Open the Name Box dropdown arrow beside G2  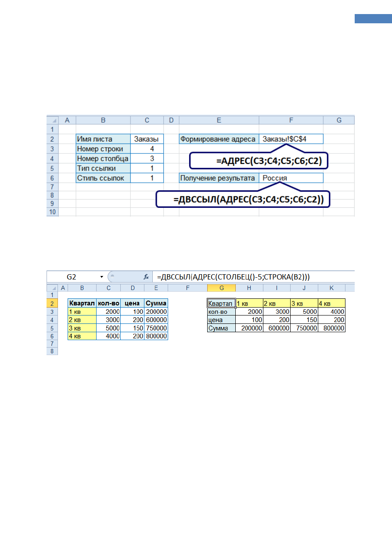102,277
